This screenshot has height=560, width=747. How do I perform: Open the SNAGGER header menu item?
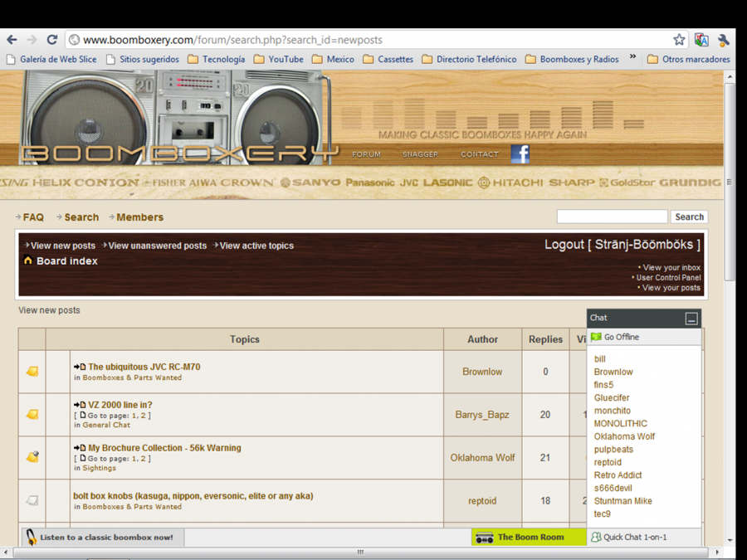pos(420,154)
